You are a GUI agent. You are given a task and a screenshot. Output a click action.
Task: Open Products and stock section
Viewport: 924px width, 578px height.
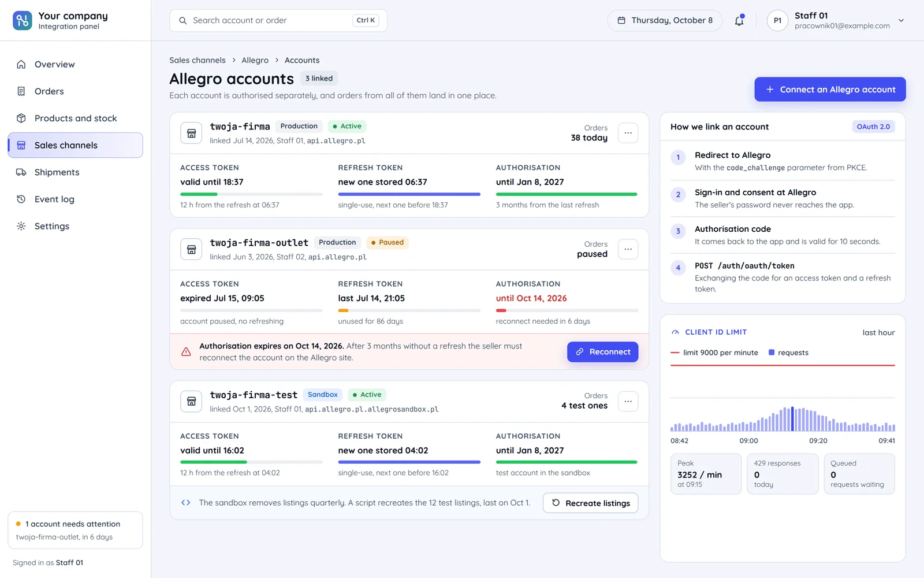point(75,118)
